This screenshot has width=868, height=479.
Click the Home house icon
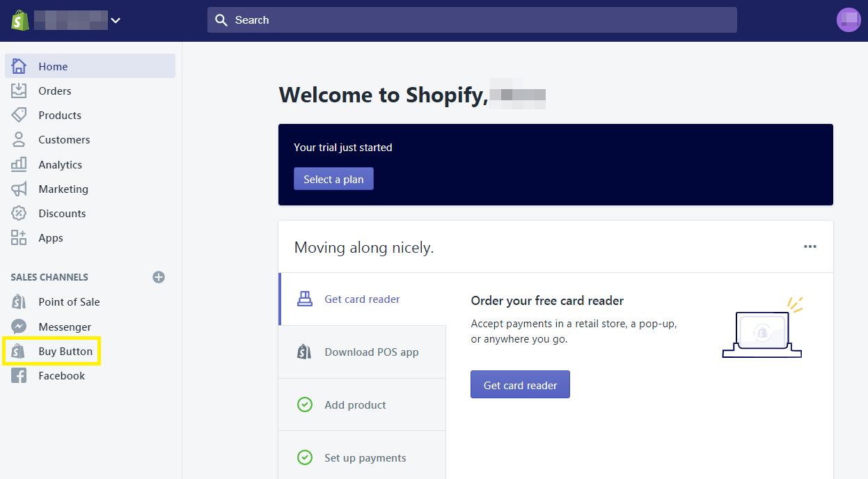(19, 66)
